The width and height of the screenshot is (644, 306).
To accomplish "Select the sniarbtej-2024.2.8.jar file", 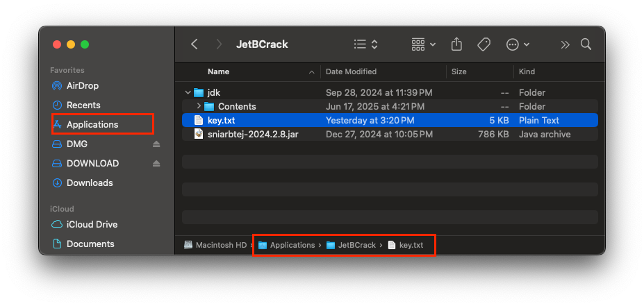I will coord(253,134).
